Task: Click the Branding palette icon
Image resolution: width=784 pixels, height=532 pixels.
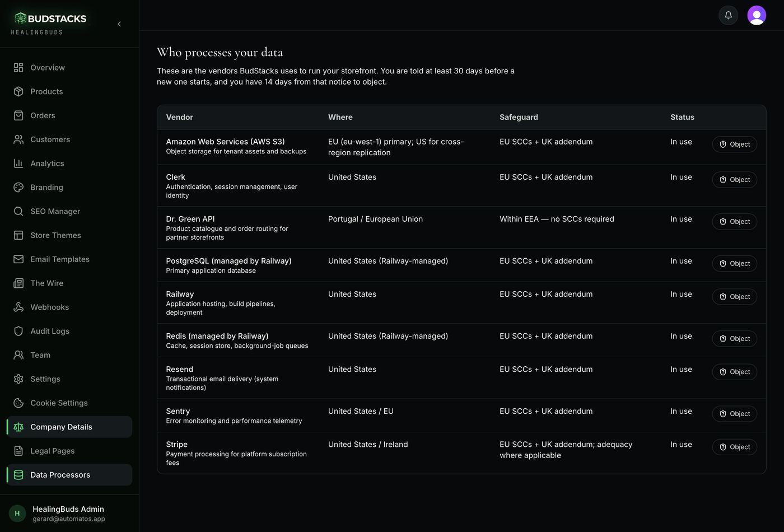Action: 18,188
